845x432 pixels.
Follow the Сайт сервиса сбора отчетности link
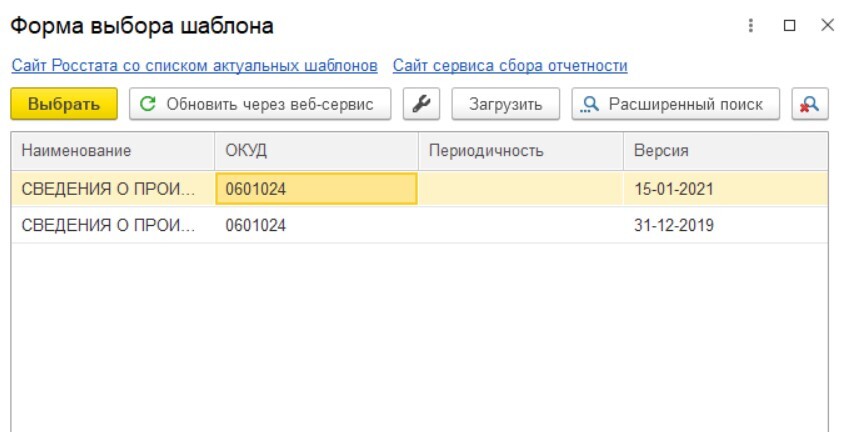tap(510, 66)
